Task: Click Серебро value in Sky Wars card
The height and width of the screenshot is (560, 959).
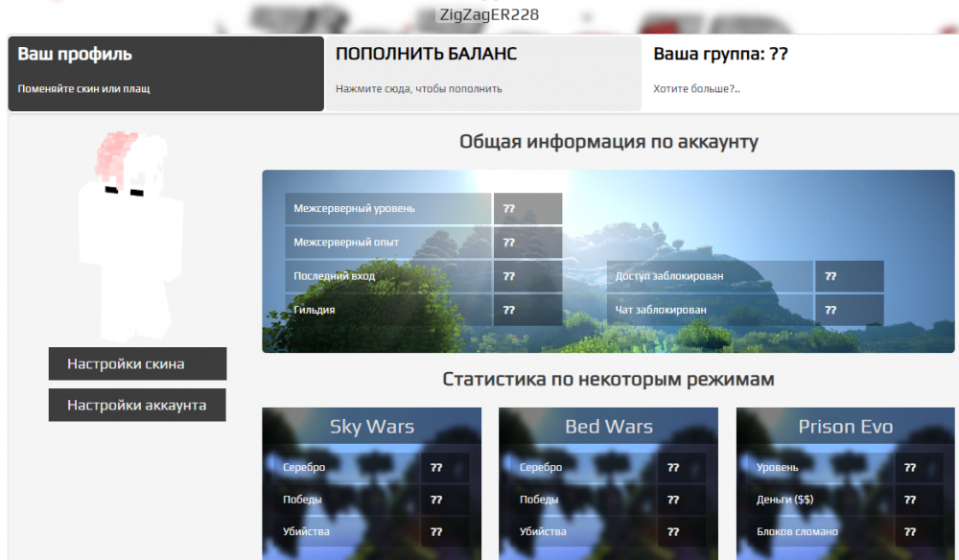Action: tap(437, 467)
